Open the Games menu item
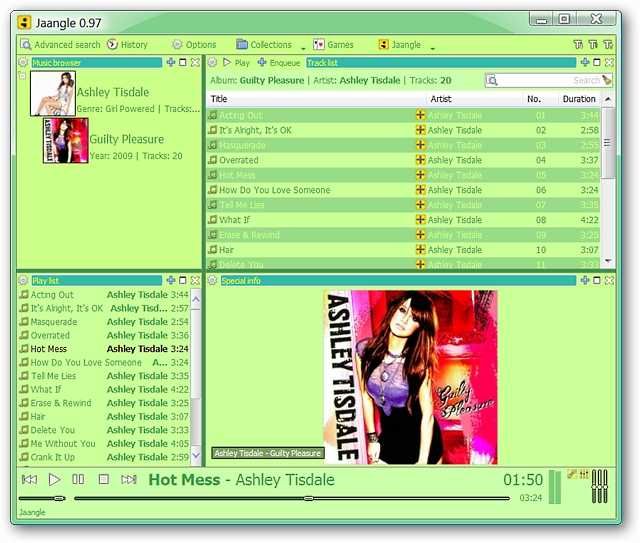Viewport: 640px width, 543px height. [x=333, y=45]
